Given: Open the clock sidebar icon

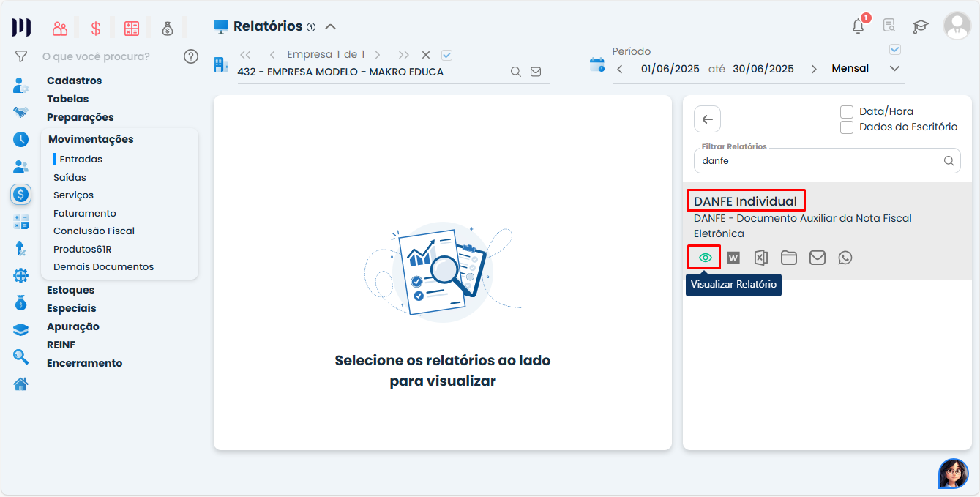Looking at the screenshot, I should pos(21,139).
